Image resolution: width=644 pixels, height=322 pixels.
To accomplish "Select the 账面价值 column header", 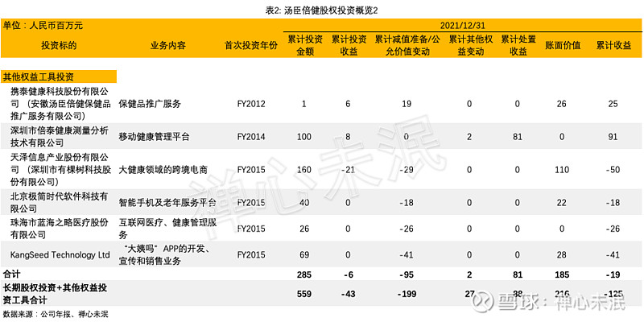I will pyautogui.click(x=562, y=46).
